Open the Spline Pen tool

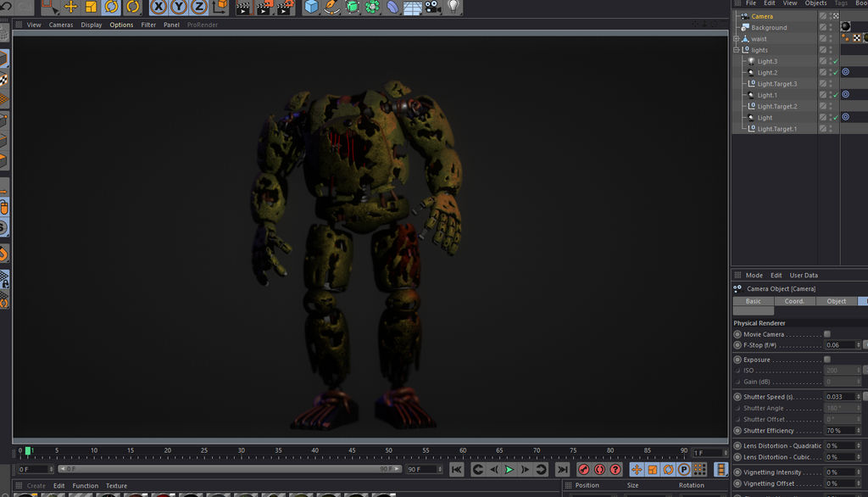point(331,7)
